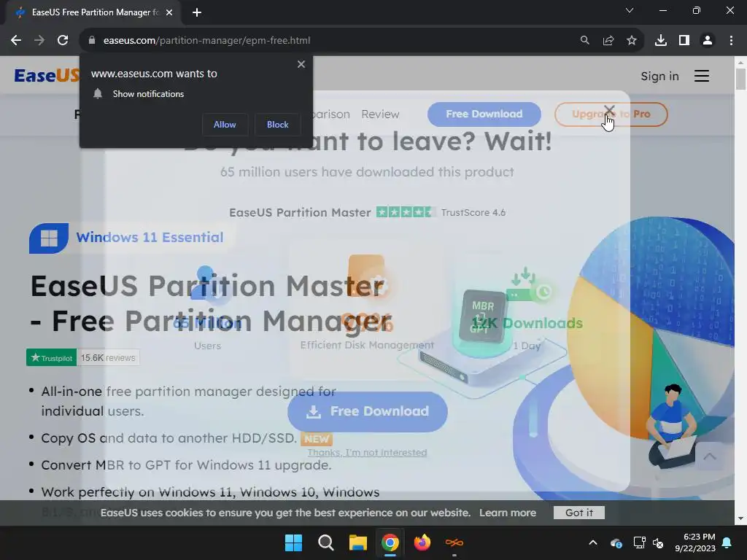Launch Firefox from the taskbar
This screenshot has width=747, height=560.
tap(422, 542)
